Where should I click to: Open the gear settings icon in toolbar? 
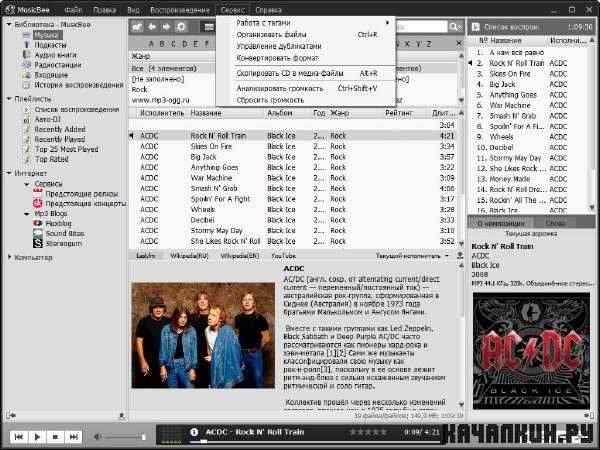pos(181,27)
